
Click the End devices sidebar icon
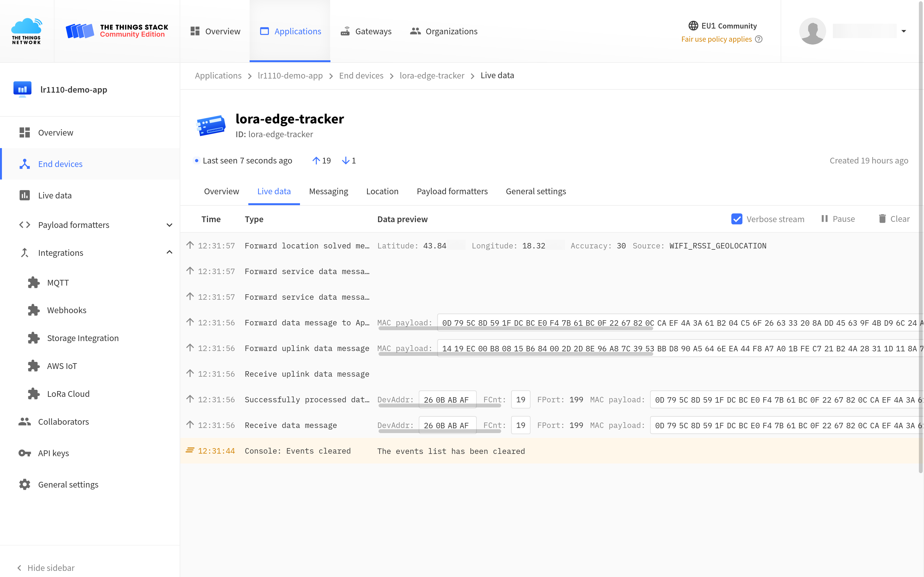[23, 163]
